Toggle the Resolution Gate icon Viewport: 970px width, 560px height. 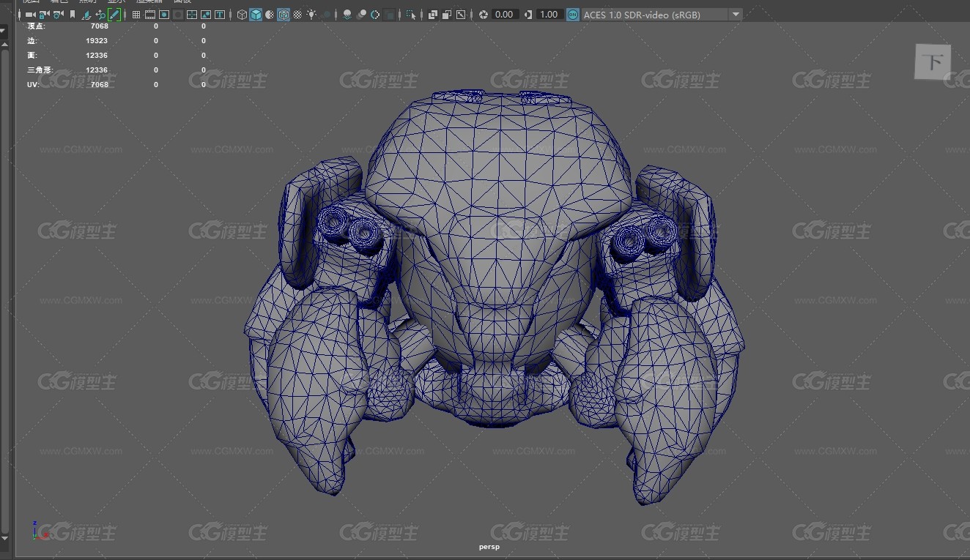click(164, 15)
